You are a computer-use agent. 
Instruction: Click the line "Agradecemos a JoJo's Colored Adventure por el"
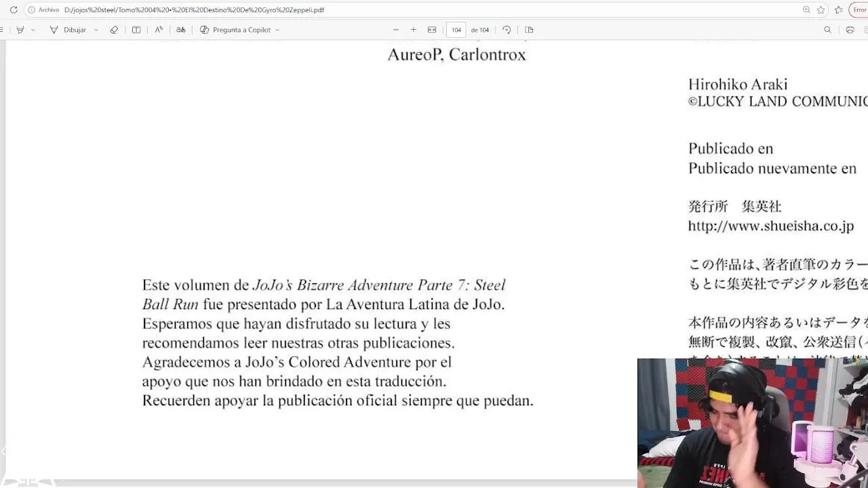pyautogui.click(x=296, y=362)
